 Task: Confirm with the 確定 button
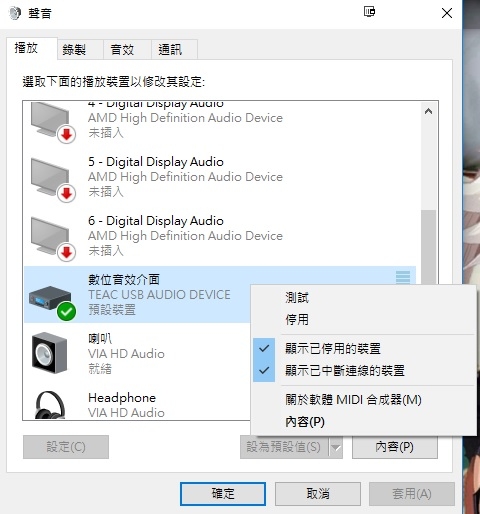(x=223, y=494)
